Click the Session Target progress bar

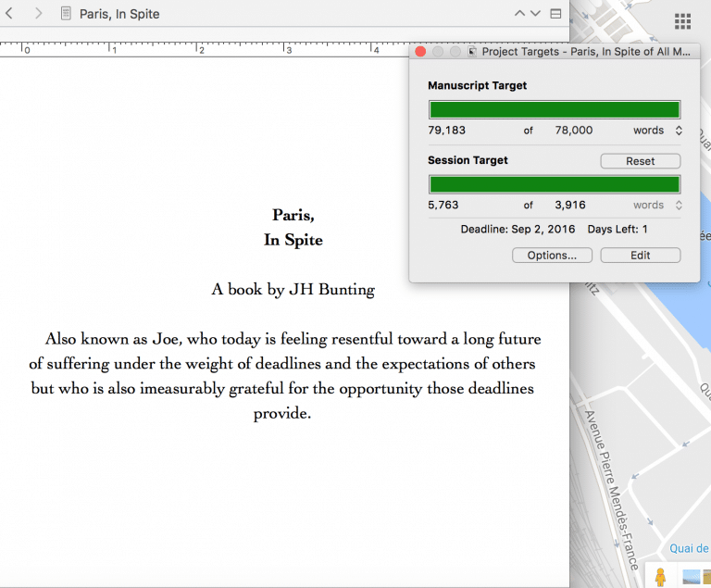click(x=555, y=184)
